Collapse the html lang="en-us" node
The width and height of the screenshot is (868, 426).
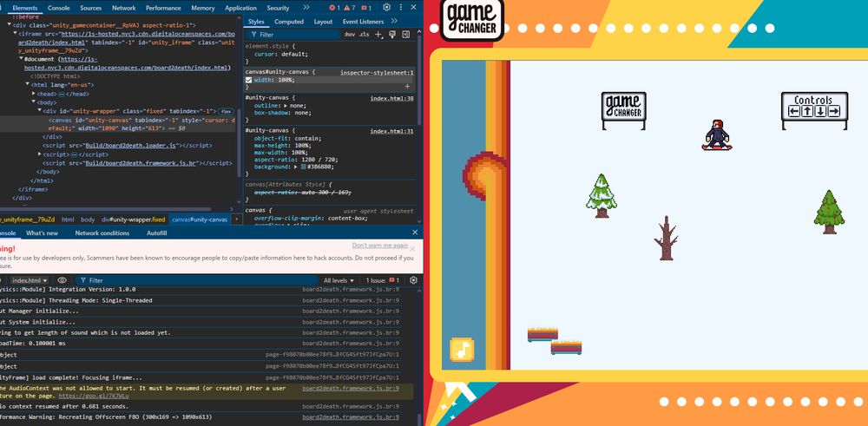click(27, 85)
